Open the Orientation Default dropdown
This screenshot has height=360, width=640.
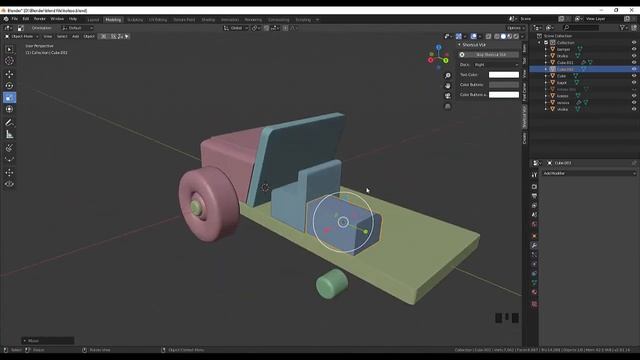point(78,28)
